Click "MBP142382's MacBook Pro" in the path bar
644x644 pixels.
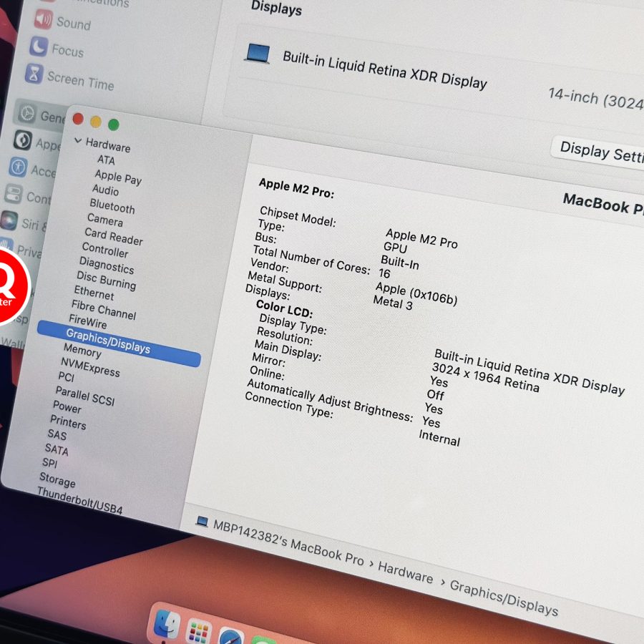coord(288,542)
